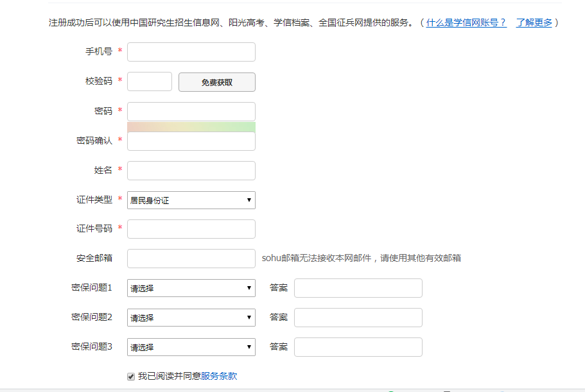Click the 手机号 phone number field
The width and height of the screenshot is (585, 392).
pyautogui.click(x=191, y=52)
